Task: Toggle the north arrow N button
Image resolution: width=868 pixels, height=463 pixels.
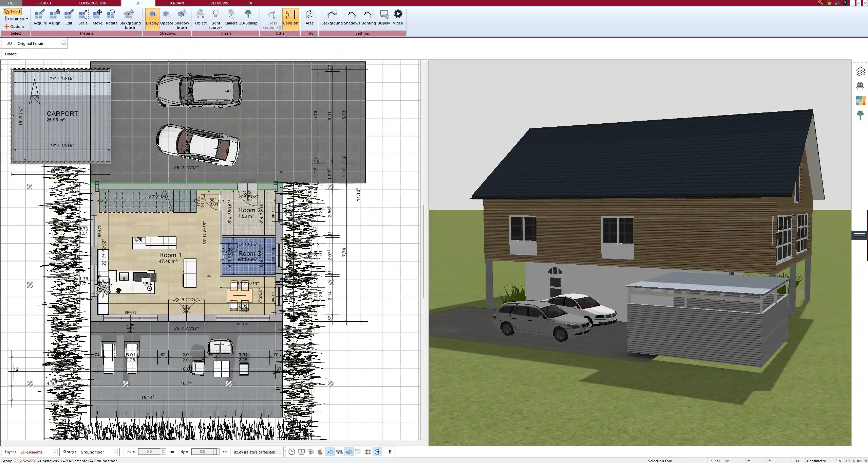Action: pos(378,452)
